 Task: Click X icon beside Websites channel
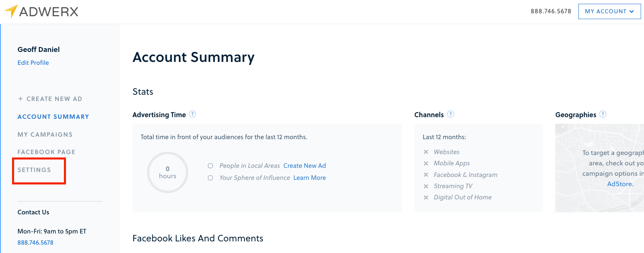[426, 152]
